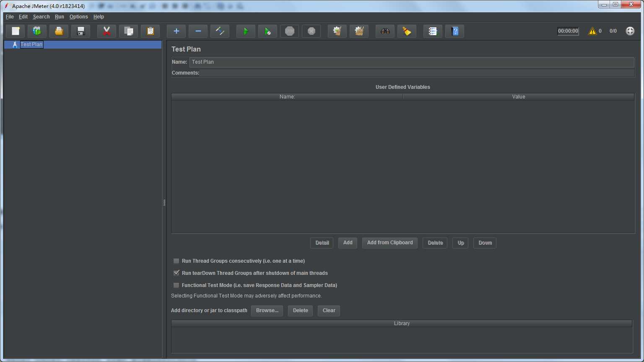Open the Templates toolbar icon
644x362 pixels.
37,31
